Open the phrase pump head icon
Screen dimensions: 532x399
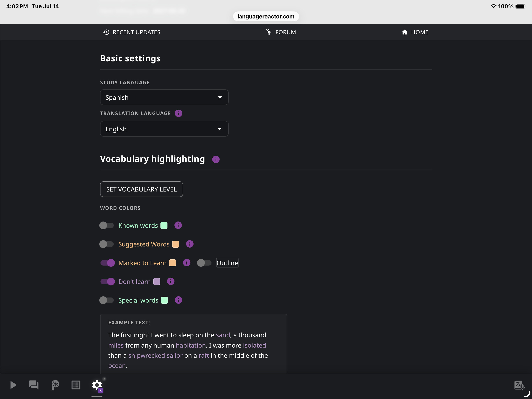tap(55, 385)
